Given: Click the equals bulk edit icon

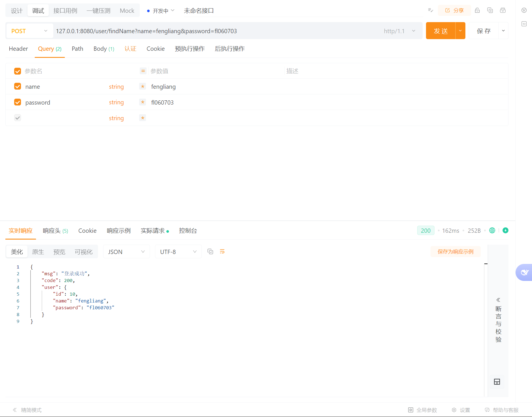Looking at the screenshot, I should tap(143, 71).
